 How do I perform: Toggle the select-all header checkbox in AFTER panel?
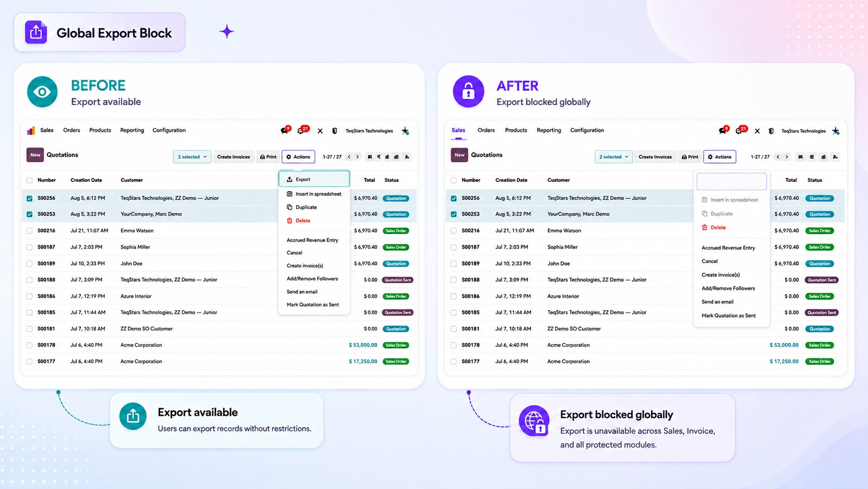pos(454,180)
